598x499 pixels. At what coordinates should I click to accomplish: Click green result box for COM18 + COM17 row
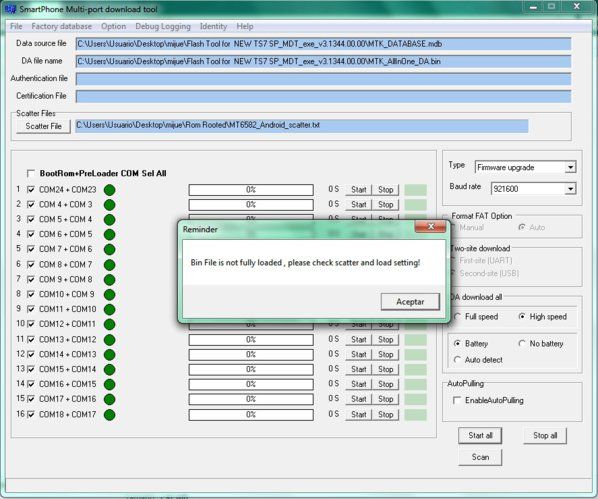tap(415, 414)
